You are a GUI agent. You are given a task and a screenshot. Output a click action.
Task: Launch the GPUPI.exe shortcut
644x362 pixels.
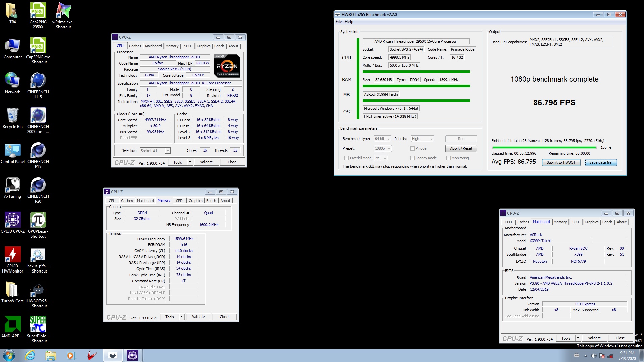(x=38, y=225)
